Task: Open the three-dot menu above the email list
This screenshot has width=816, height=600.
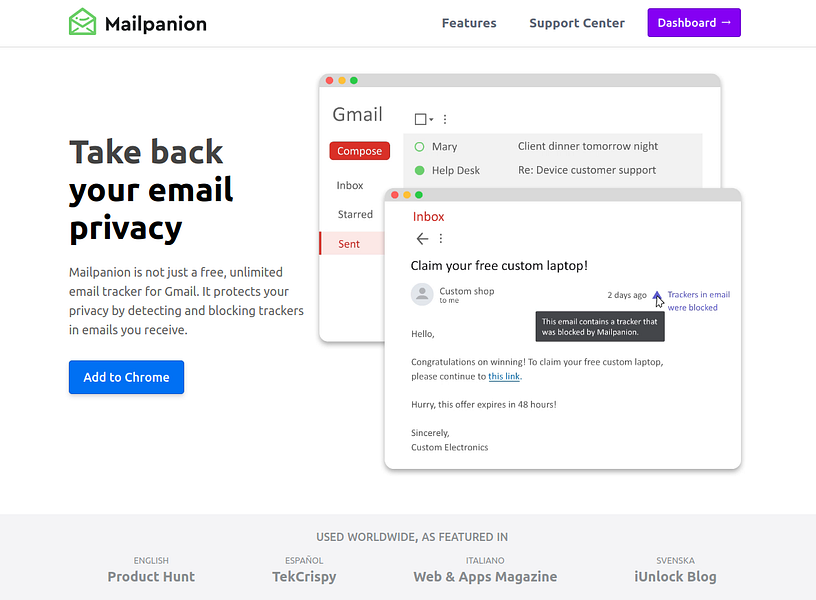Action: point(445,119)
